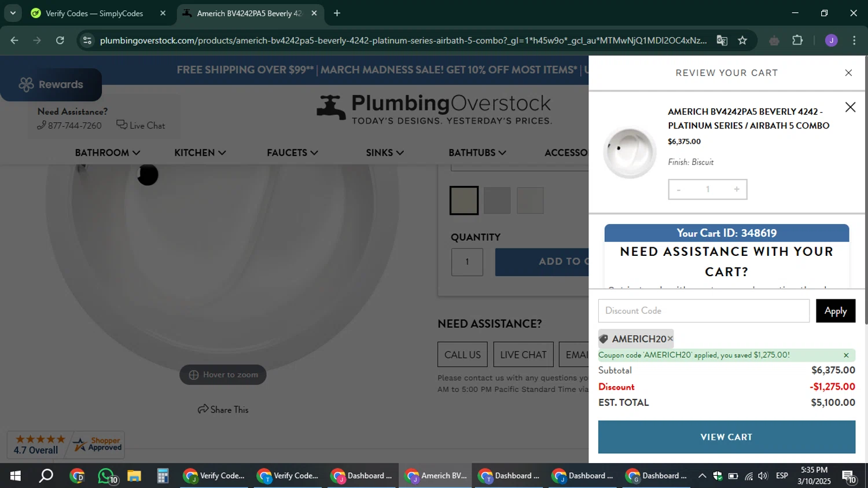Open Americh BV4242PA5 product title link

pos(748,119)
